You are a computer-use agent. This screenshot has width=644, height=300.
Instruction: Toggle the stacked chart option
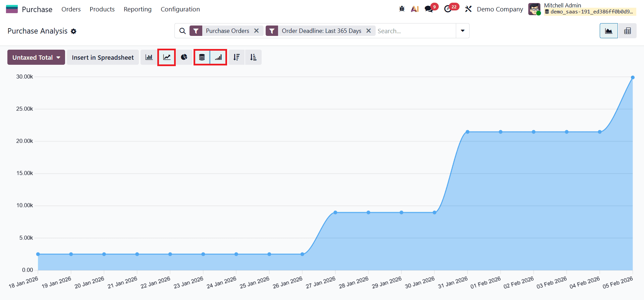click(x=202, y=57)
